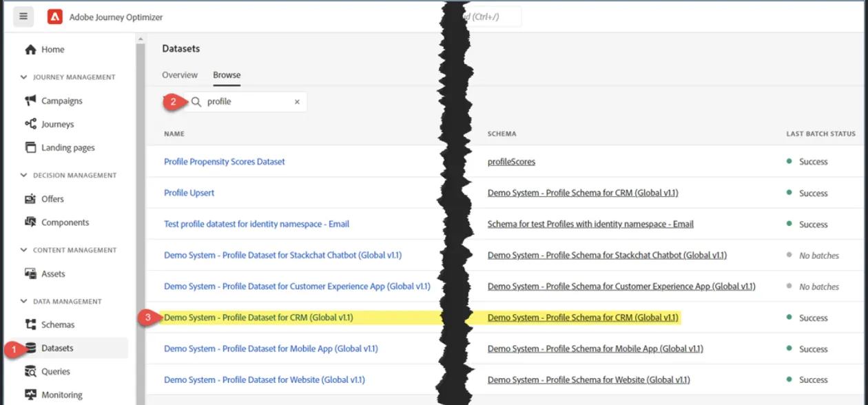Open Profile Schema for Customer Experience App
The width and height of the screenshot is (868, 405).
point(621,287)
